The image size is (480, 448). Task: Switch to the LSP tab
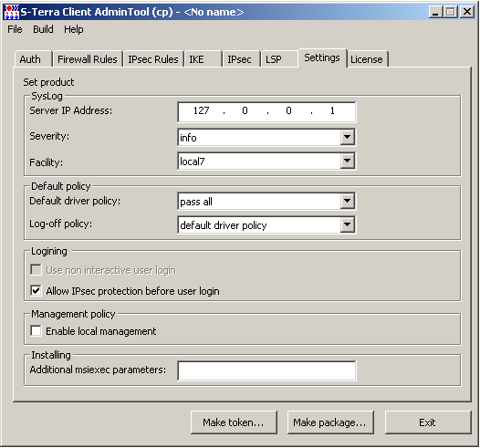coord(278,59)
